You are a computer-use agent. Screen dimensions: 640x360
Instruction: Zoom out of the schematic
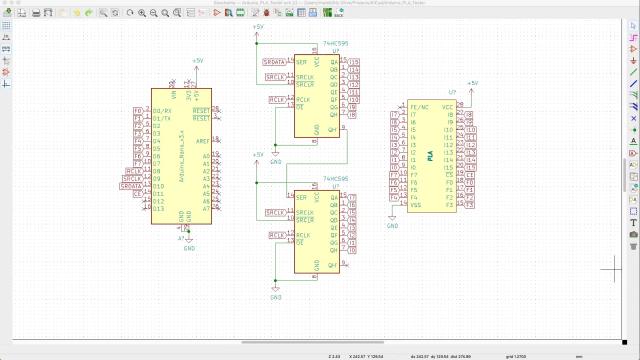(153, 13)
